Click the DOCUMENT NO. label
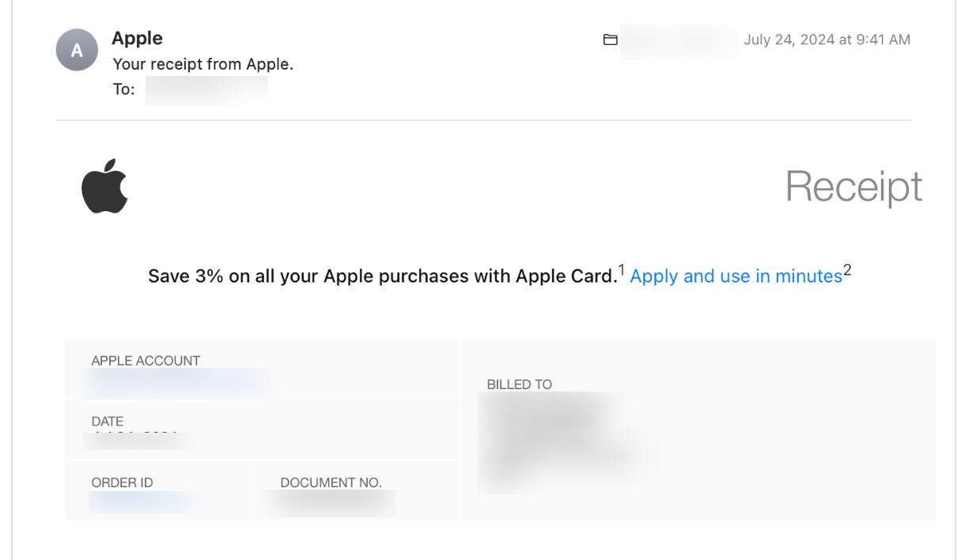Image resolution: width=957 pixels, height=560 pixels. tap(331, 482)
